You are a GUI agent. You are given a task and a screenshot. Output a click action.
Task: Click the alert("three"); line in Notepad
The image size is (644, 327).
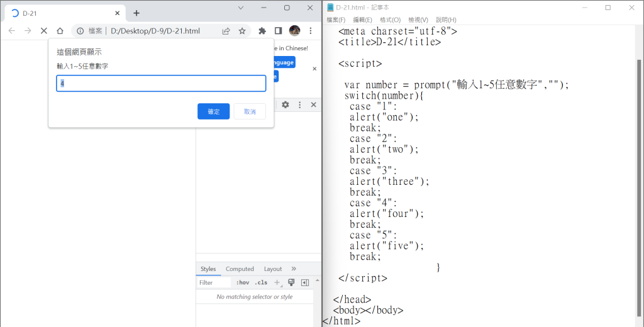pos(389,182)
